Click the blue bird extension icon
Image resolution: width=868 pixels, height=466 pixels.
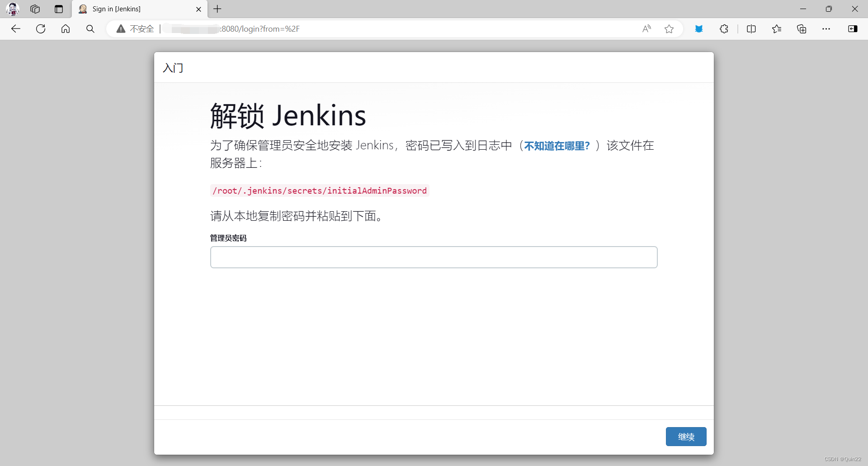[699, 29]
